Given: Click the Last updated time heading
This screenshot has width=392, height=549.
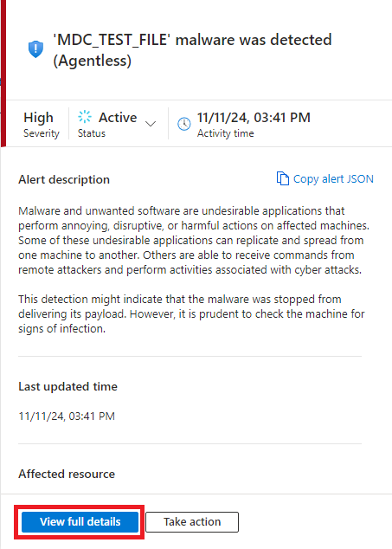Looking at the screenshot, I should [67, 386].
